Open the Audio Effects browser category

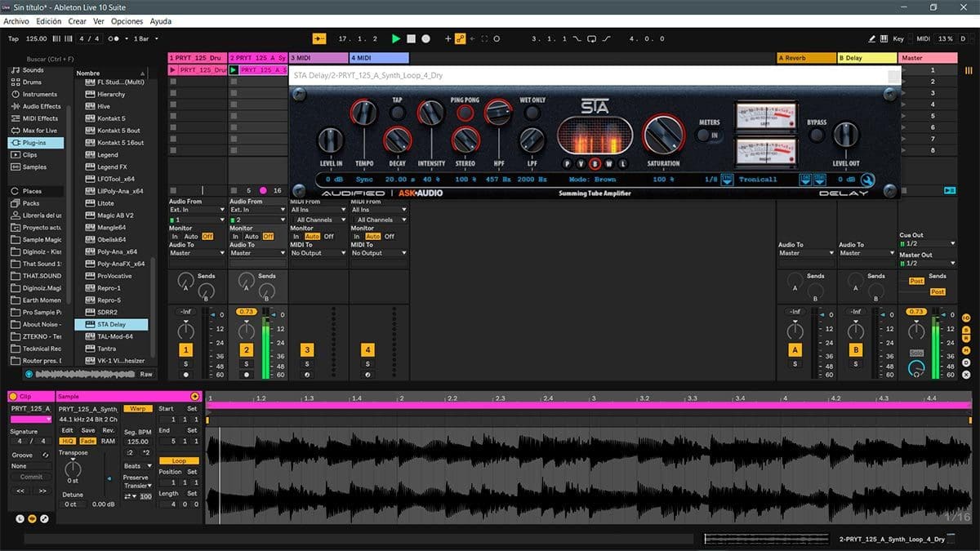point(35,106)
